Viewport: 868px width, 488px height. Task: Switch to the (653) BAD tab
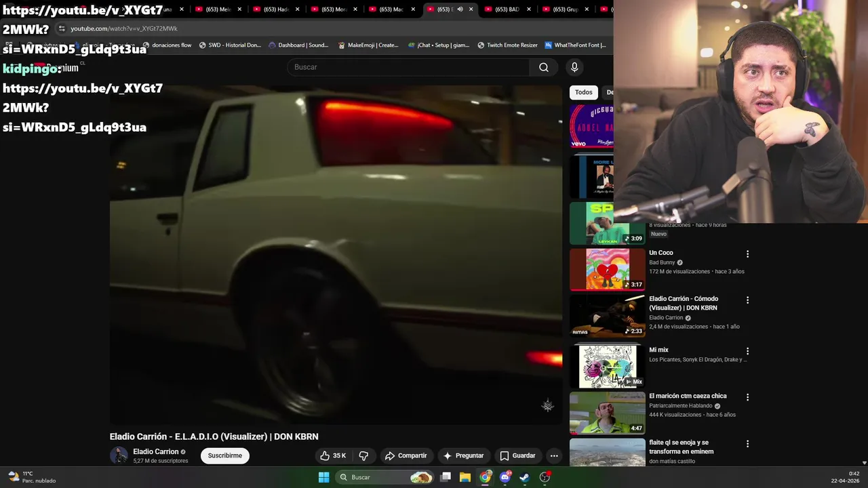coord(507,9)
